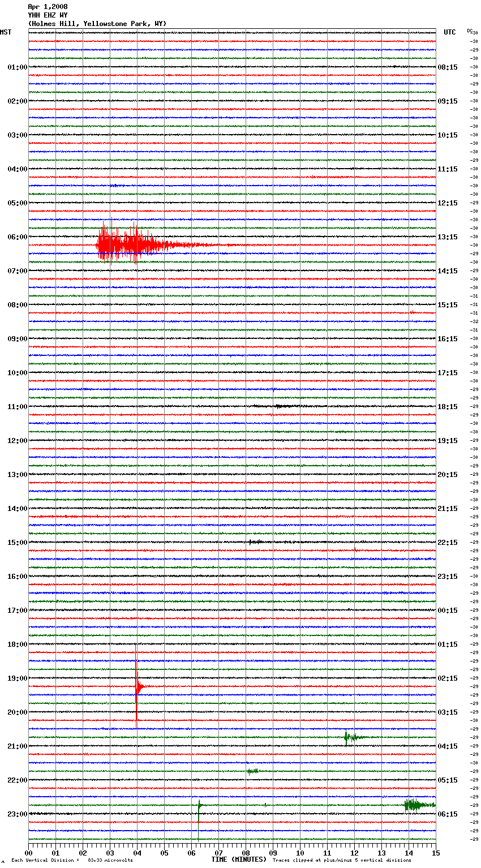This screenshot has width=481, height=868.
Task: Click the UTC label "06:15"
Action: pos(448,814)
